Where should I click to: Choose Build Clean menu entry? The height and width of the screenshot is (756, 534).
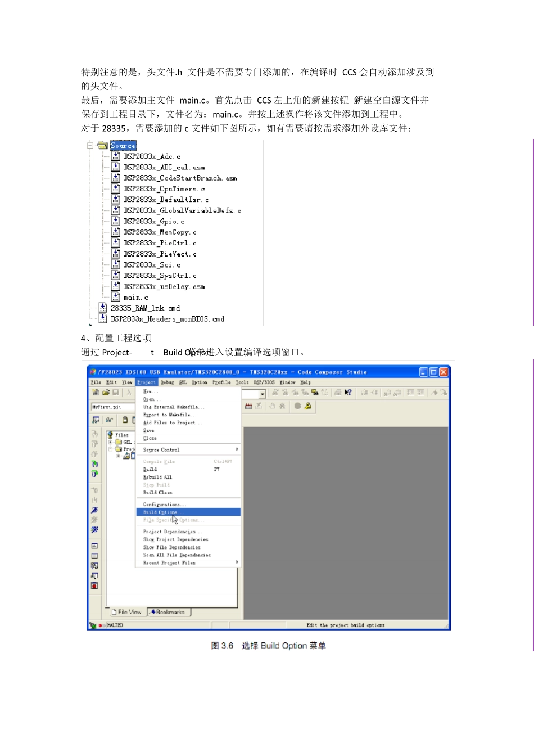[x=188, y=493]
